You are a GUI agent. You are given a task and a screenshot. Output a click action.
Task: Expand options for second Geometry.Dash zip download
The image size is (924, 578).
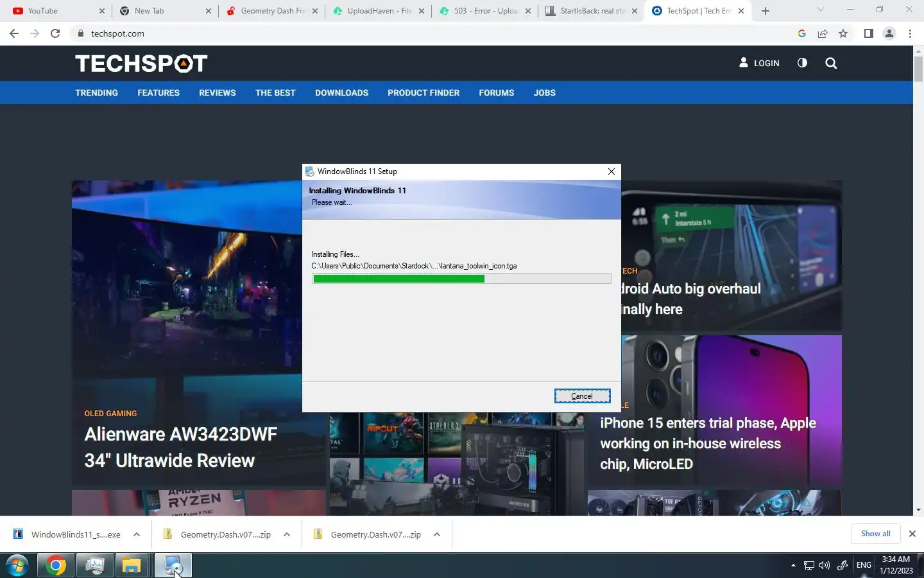437,534
